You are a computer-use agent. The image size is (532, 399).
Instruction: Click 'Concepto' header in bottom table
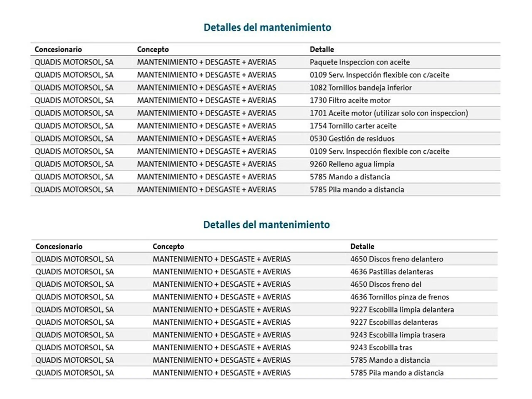tap(168, 246)
